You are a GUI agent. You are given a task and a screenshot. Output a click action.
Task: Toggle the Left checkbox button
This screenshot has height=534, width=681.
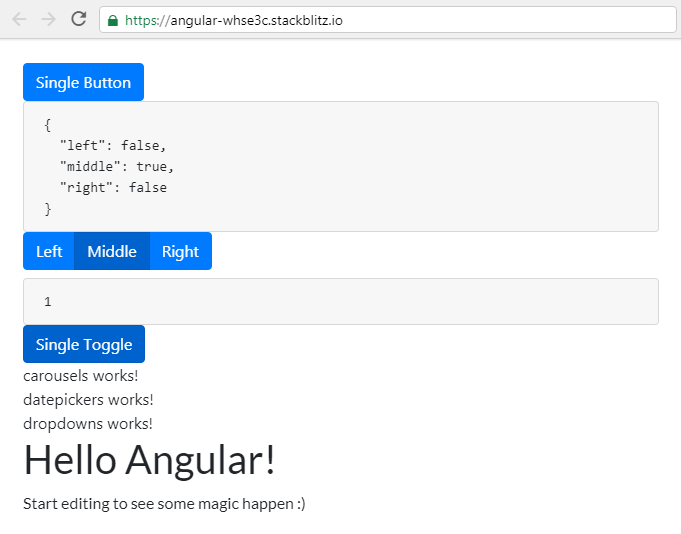click(x=49, y=251)
